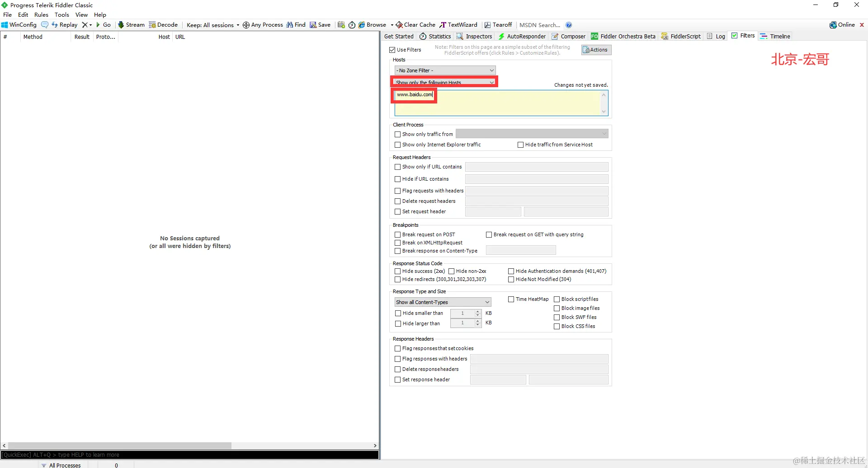This screenshot has height=468, width=868.
Task: Click the comment speech bubble icon
Action: (44, 25)
